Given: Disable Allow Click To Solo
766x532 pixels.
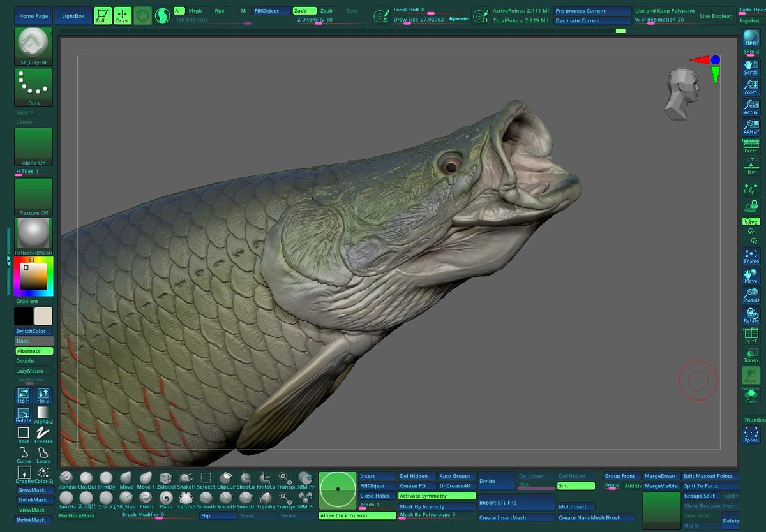Looking at the screenshot, I should (357, 515).
